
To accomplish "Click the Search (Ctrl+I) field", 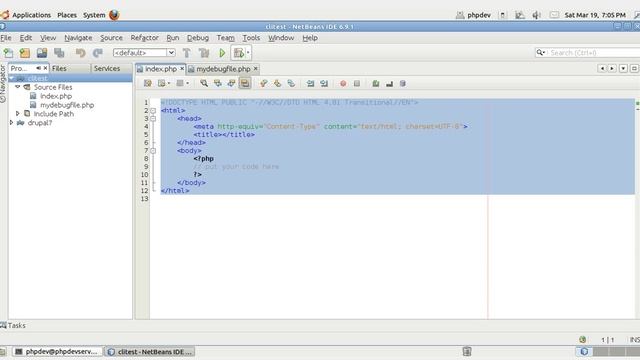I will (588, 53).
